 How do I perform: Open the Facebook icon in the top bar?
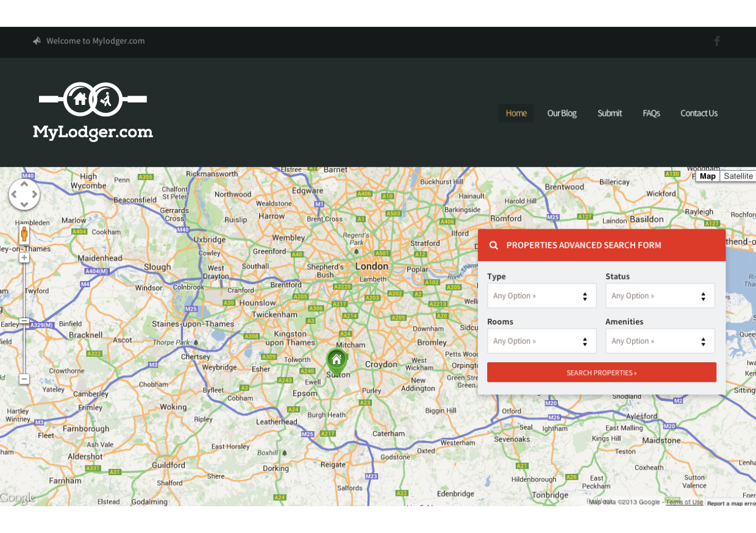(717, 41)
